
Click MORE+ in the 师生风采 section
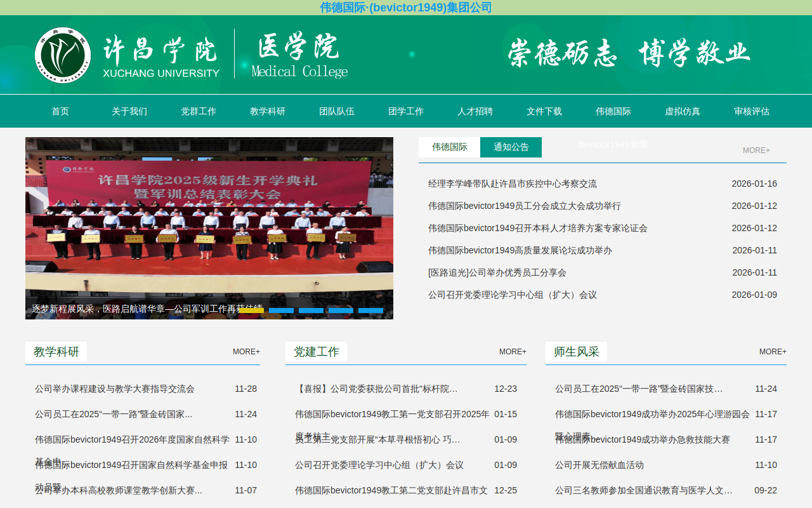(x=773, y=352)
